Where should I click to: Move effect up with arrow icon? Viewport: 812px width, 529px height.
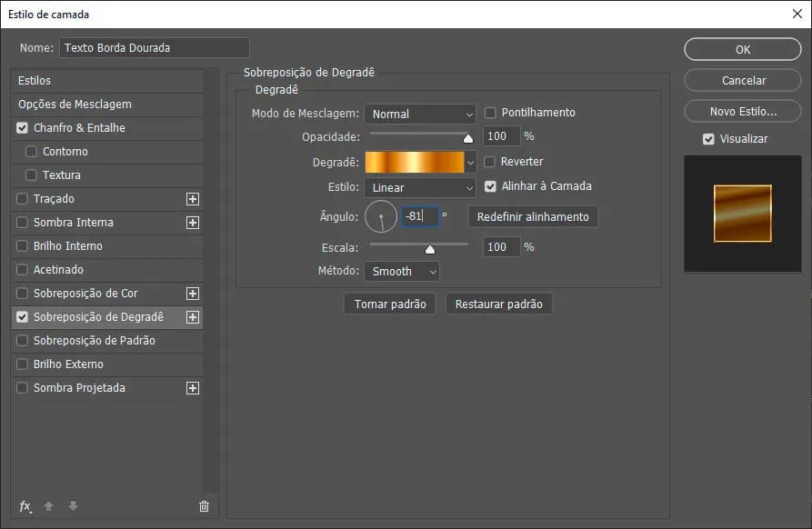click(49, 506)
